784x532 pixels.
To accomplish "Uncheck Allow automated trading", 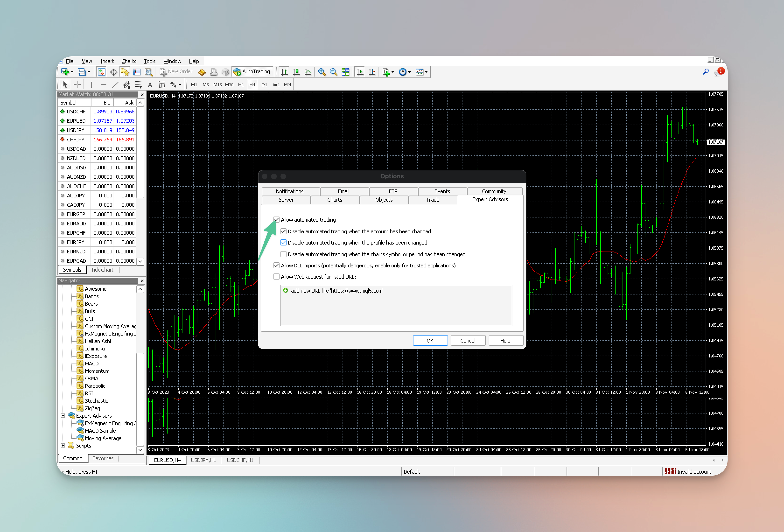I will [x=276, y=220].
